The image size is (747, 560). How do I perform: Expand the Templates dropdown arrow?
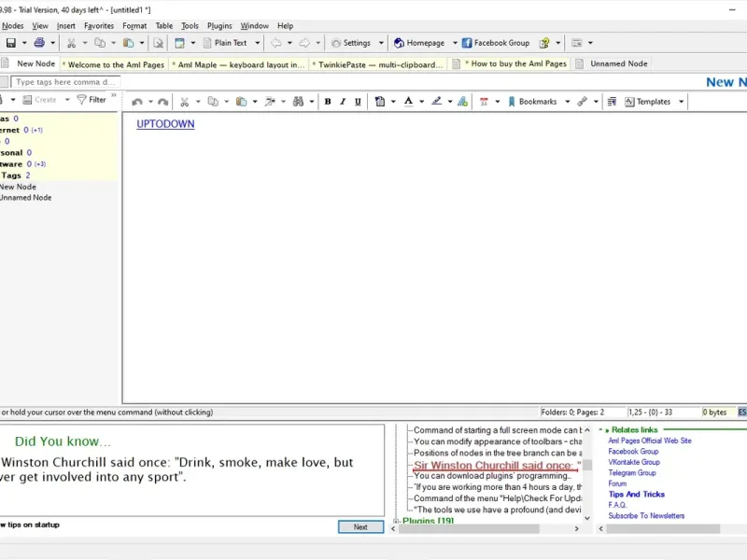(681, 102)
